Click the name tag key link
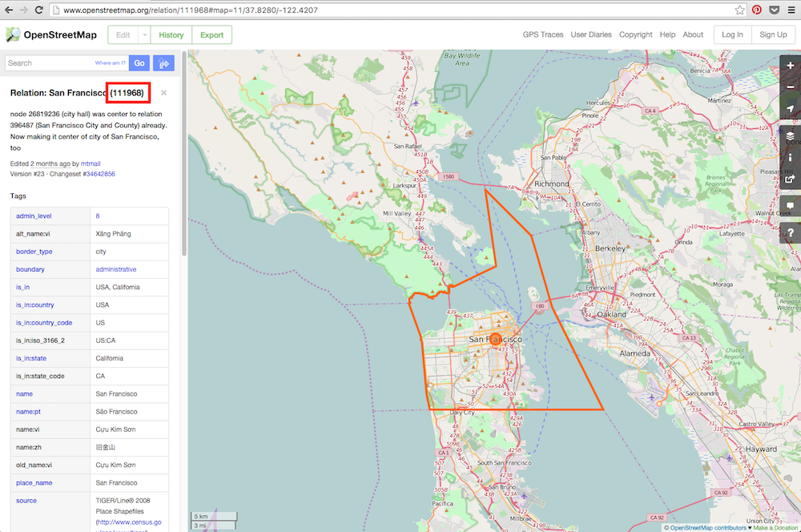This screenshot has height=532, width=801. [24, 394]
